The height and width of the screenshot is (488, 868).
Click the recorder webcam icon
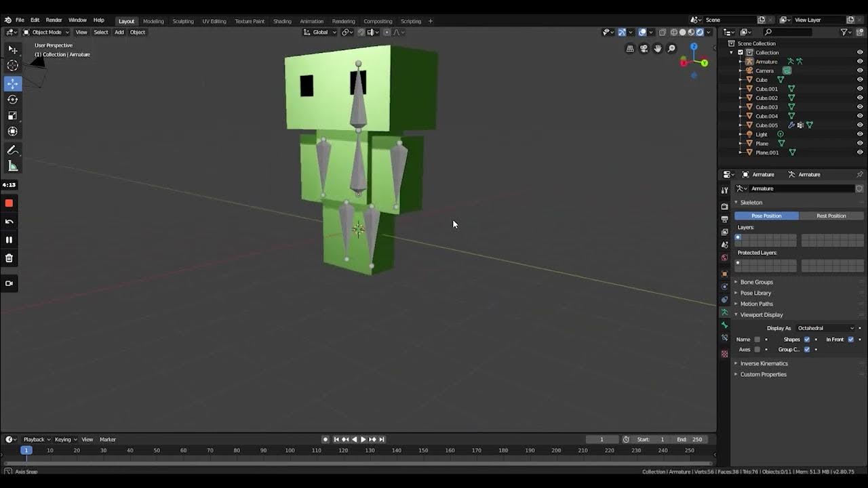pyautogui.click(x=9, y=283)
